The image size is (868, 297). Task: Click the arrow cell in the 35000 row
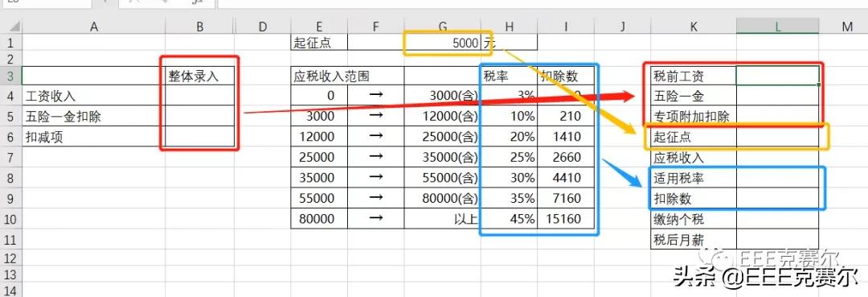click(x=376, y=178)
